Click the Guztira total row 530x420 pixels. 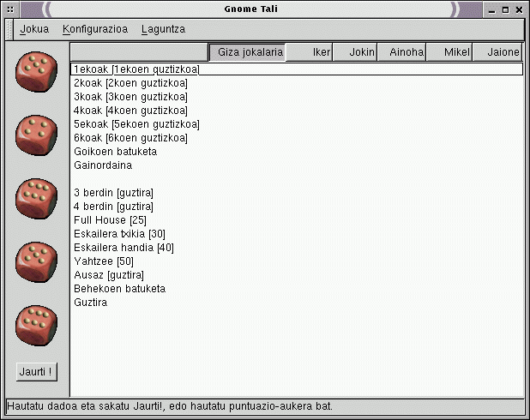point(297,303)
